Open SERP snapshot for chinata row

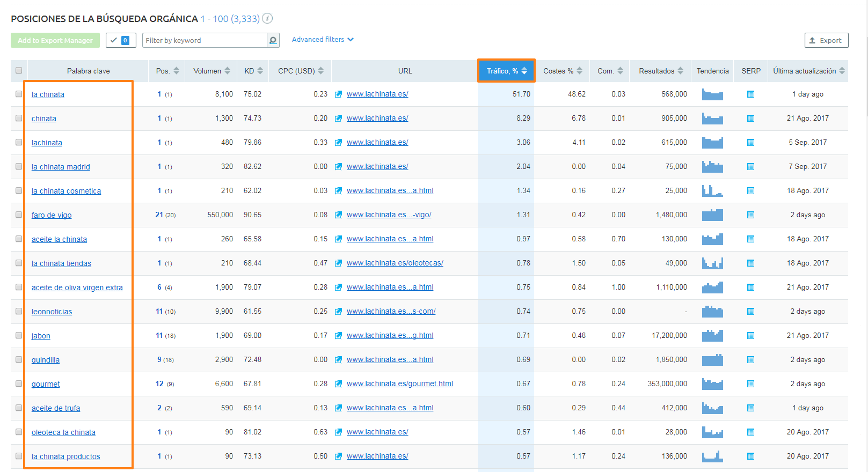(x=751, y=119)
